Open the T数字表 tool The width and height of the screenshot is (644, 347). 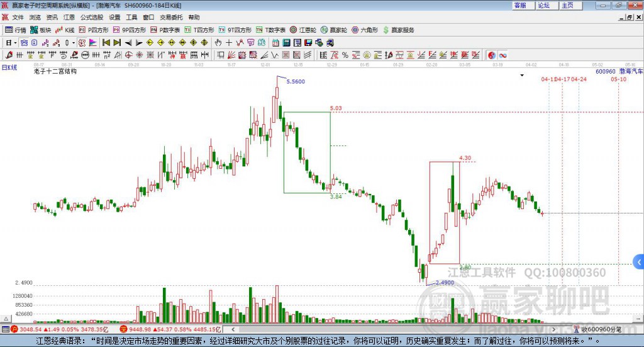pos(270,30)
